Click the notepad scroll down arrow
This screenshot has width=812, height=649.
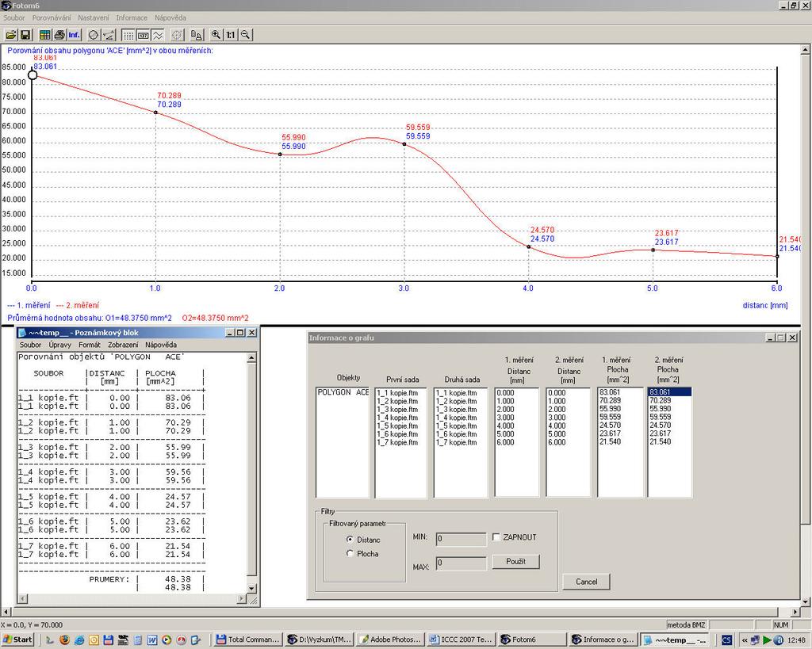click(251, 589)
